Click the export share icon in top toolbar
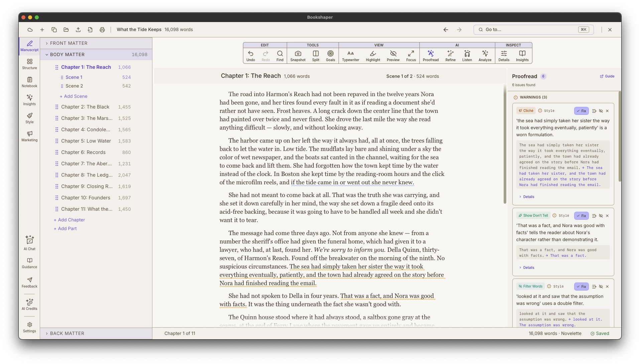640x364 pixels. coord(78,30)
